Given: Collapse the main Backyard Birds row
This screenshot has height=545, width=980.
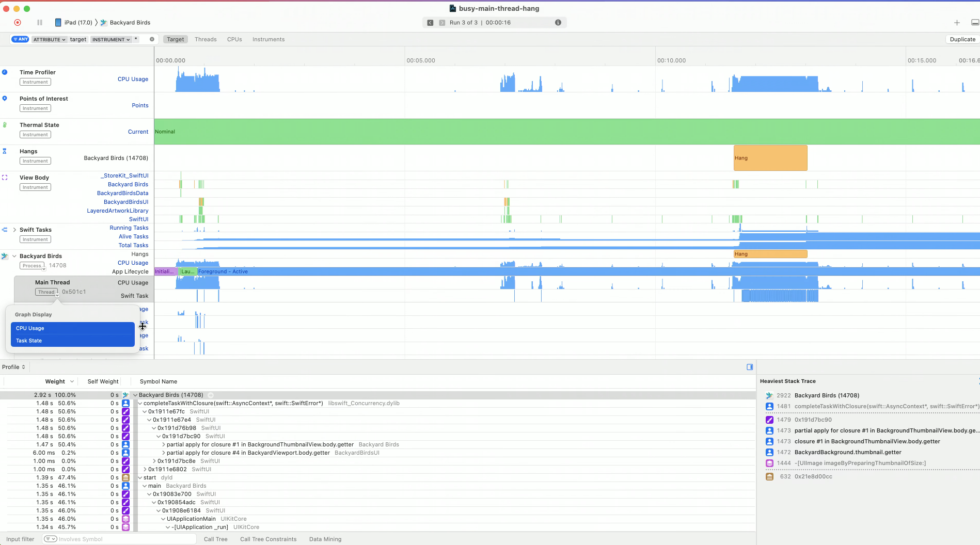Looking at the screenshot, I should [145, 486].
